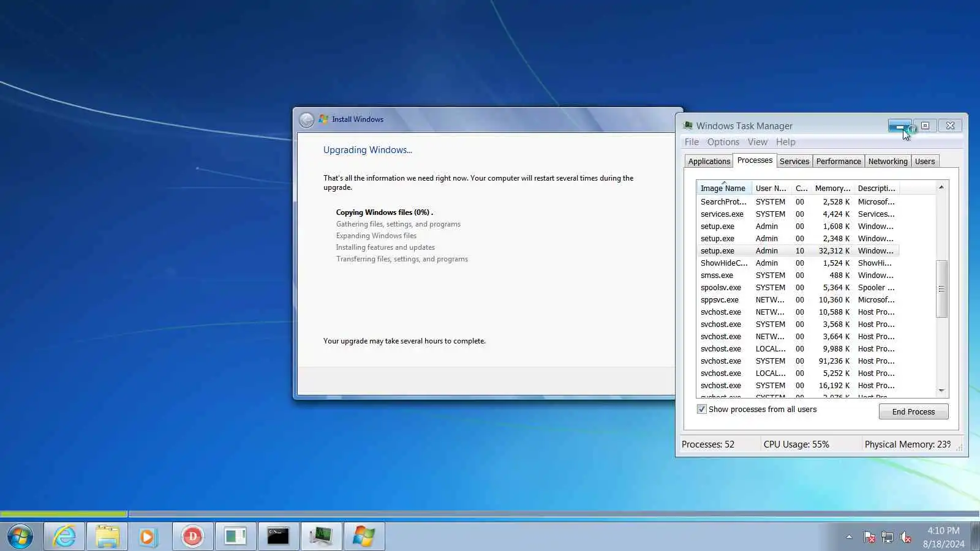Launch Internet Explorer from the taskbar
This screenshot has height=551, width=980.
click(64, 536)
